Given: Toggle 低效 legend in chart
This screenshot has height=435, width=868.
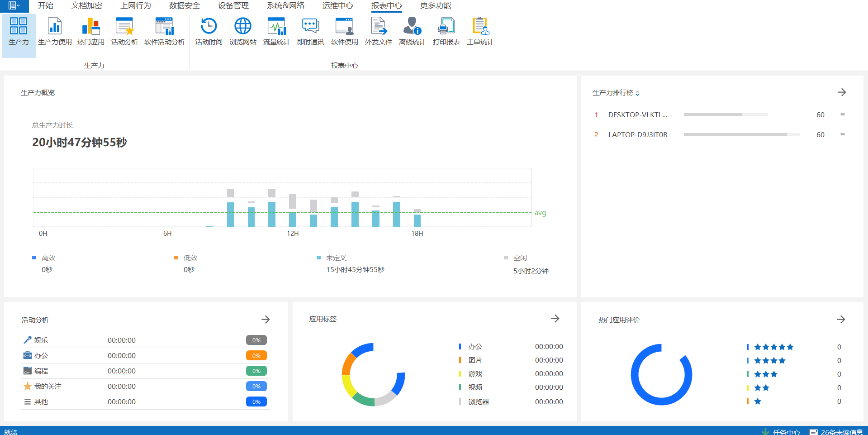Looking at the screenshot, I should (x=186, y=258).
